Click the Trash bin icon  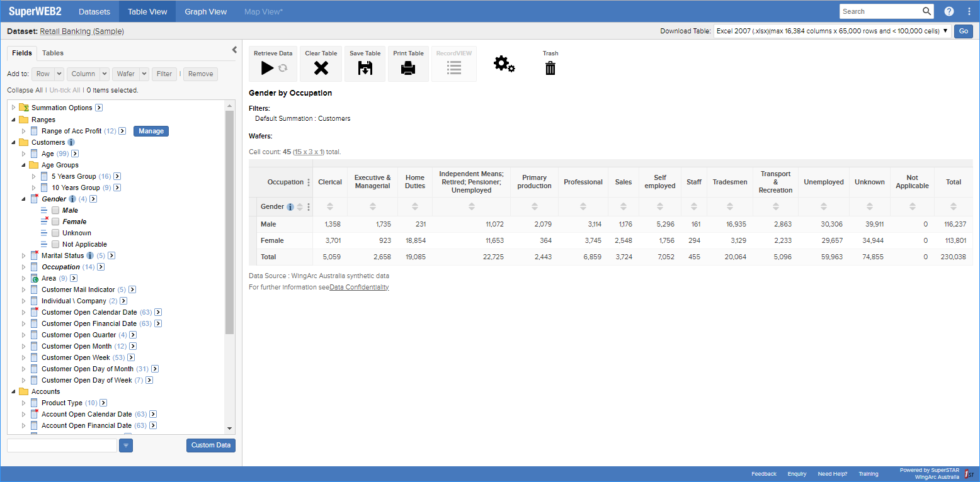point(550,68)
